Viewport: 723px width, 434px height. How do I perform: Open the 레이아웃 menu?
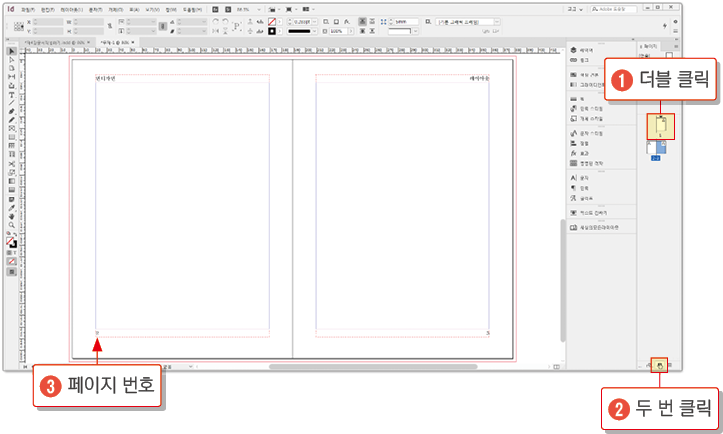[71, 9]
